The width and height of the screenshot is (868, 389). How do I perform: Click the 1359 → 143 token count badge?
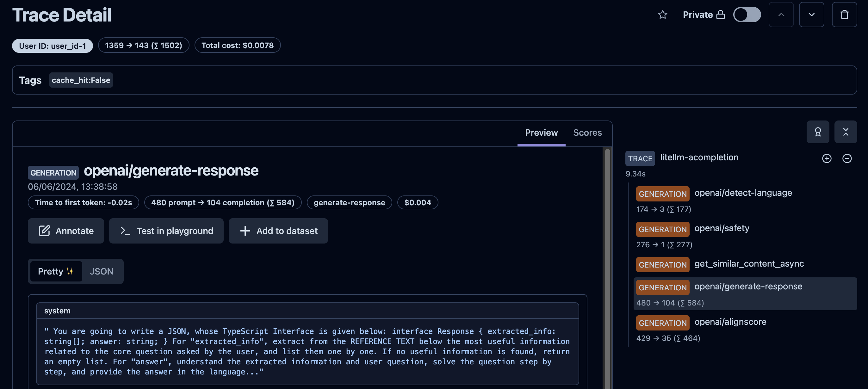click(144, 45)
